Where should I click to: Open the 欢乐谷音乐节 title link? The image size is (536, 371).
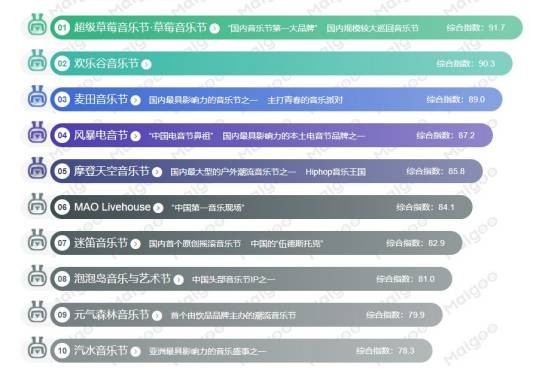pos(106,63)
